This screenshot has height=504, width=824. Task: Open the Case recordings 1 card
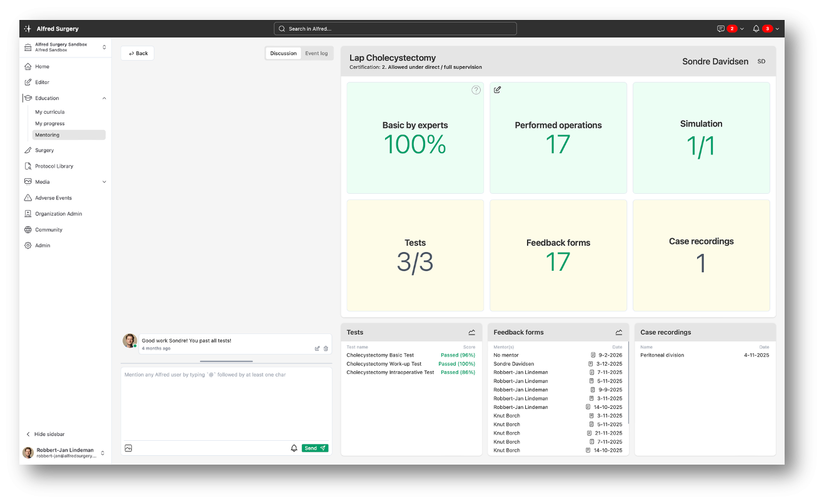pyautogui.click(x=701, y=255)
